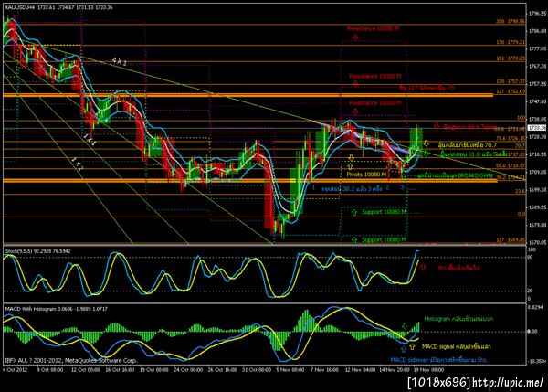Image resolution: width=548 pixels, height=392 pixels.
Task: Click the green BREAKDOWN annotation text
Action: pyautogui.click(x=455, y=175)
